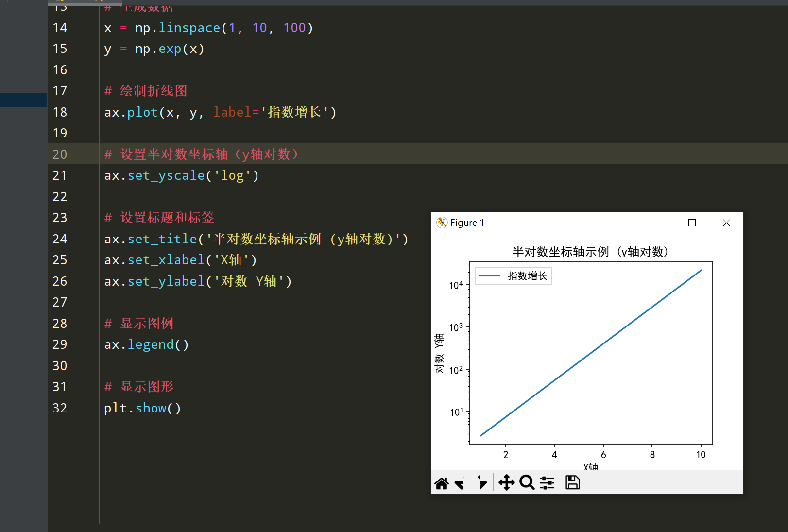Click ax.plot call on line 18
Image resolution: width=788 pixels, height=532 pixels.
tap(220, 112)
